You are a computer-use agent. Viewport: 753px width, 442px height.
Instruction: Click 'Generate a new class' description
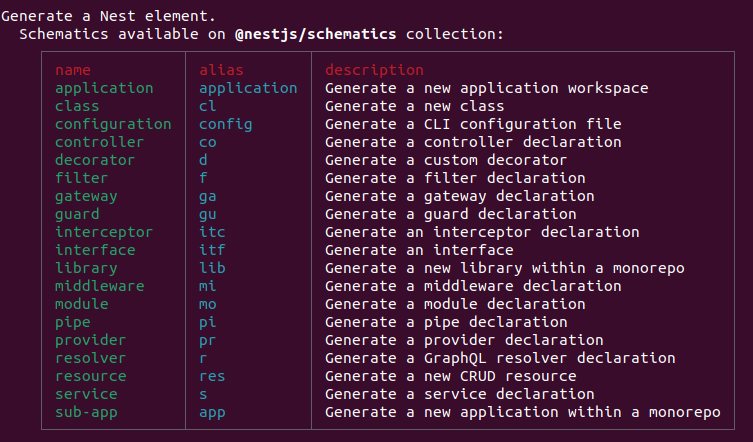[414, 106]
